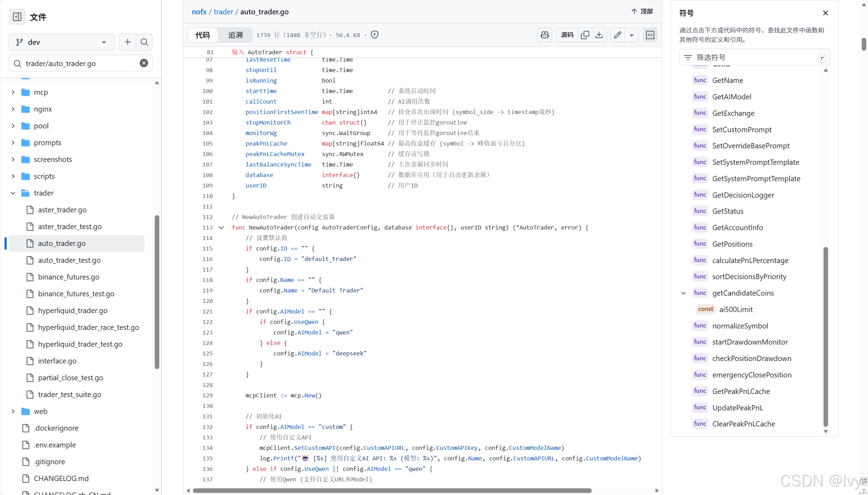Click the 源码 raw button
Screen dimensions: 868x495
click(x=567, y=35)
